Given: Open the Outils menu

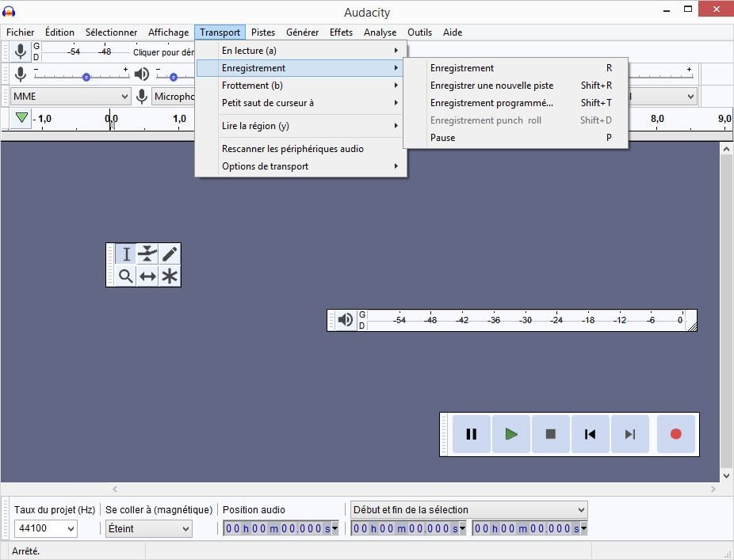Looking at the screenshot, I should (x=419, y=32).
